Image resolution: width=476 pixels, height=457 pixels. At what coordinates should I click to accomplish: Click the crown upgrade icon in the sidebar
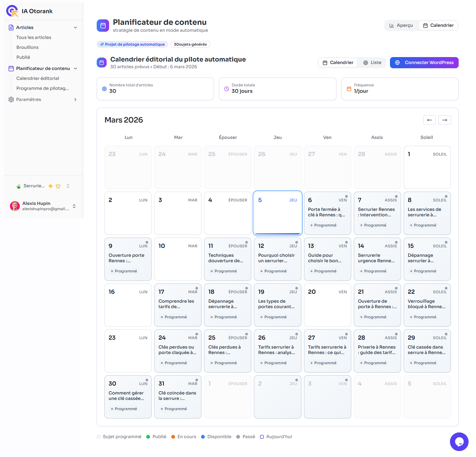point(58,186)
